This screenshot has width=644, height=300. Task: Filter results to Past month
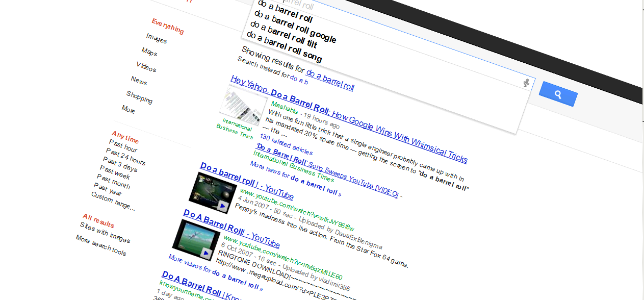click(114, 182)
